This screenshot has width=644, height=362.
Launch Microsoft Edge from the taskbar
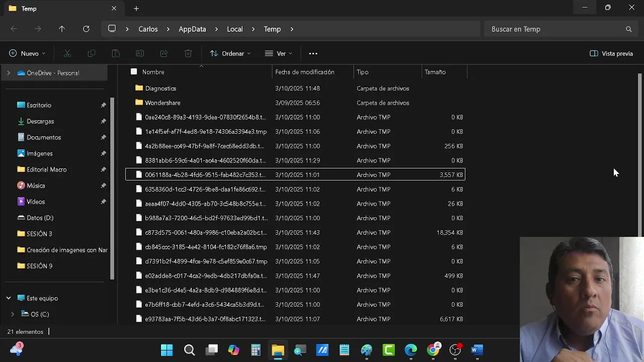pos(411,350)
